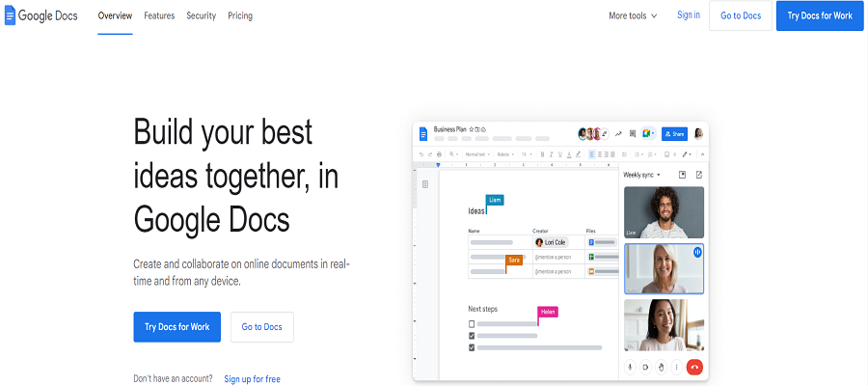
Task: Open more options in Meet controls
Action: click(676, 367)
